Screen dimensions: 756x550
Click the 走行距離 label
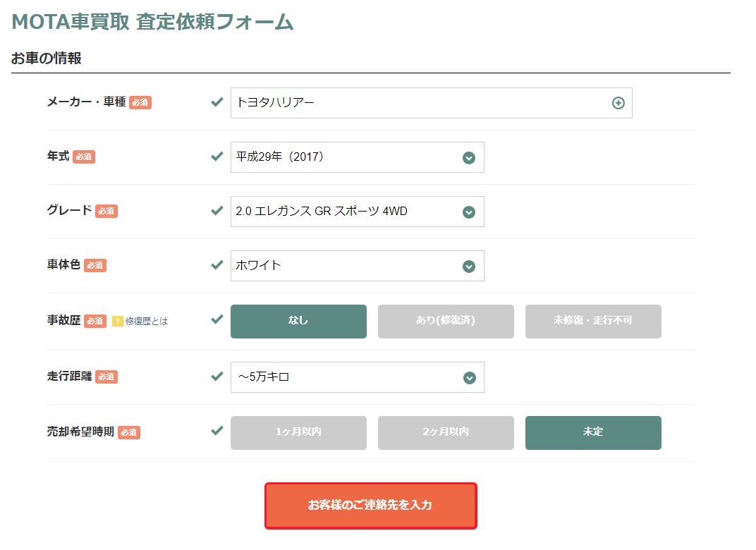69,376
